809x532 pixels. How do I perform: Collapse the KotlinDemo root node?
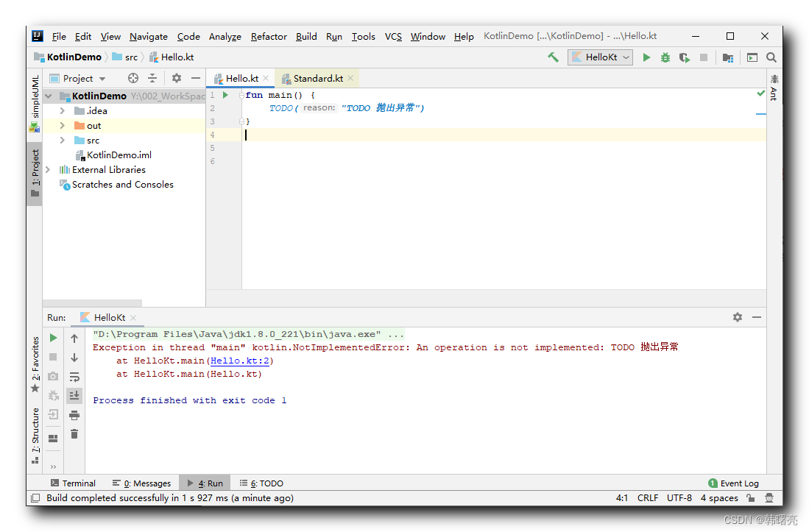(x=49, y=96)
